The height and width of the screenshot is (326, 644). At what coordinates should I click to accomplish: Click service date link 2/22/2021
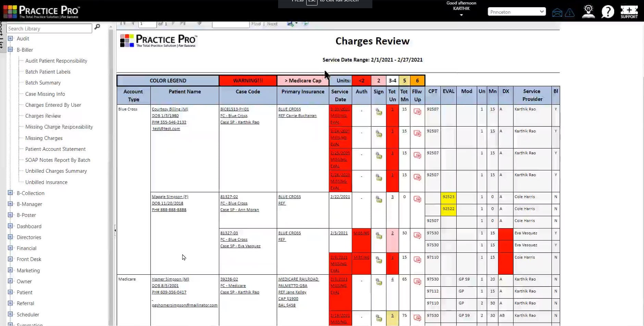point(340,197)
